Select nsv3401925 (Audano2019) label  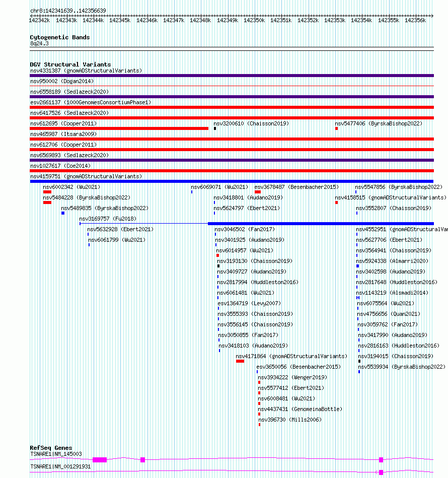[x=250, y=240]
